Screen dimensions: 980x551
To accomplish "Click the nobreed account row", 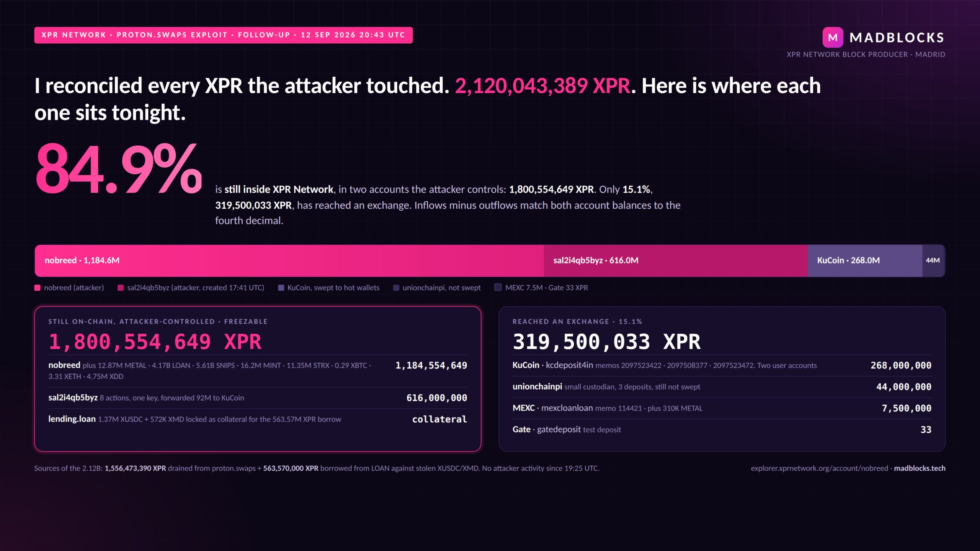I will (x=258, y=370).
